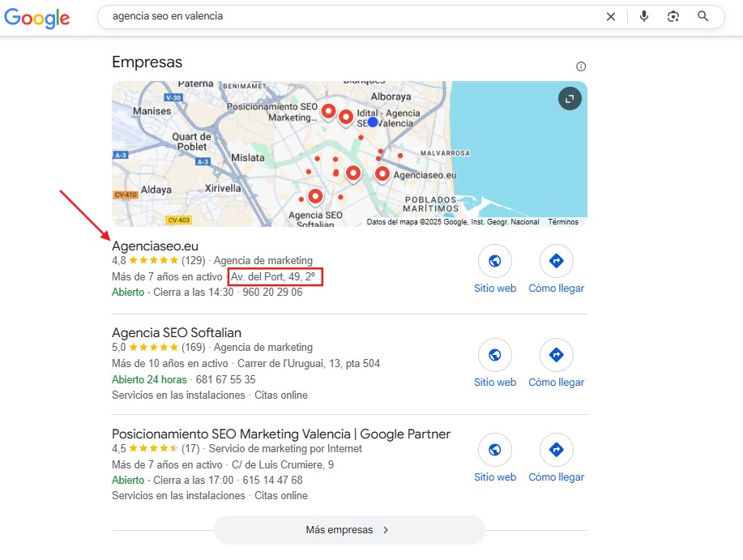Open Posicionamiento SEO Marketing Valencia website globe icon
Screen dimensions: 743x560
tap(495, 449)
